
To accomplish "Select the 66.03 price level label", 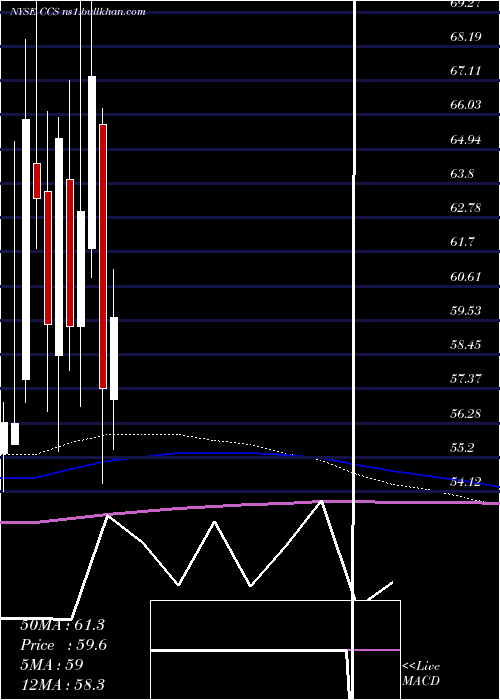I will coord(466,105).
